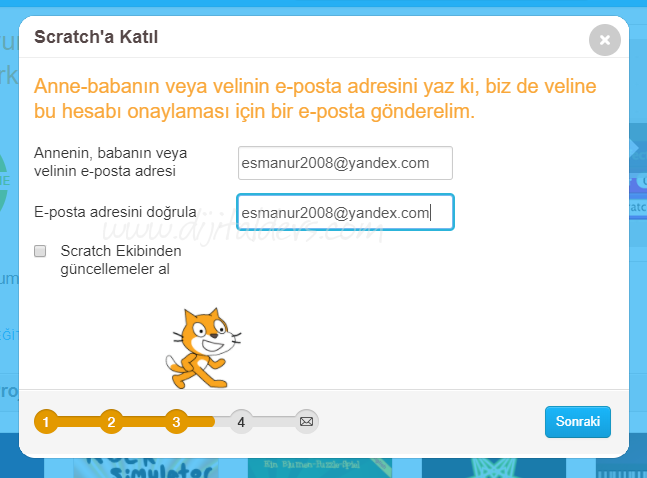Click the E-posta adresini doğrula field
Viewport: 647px width, 478px height.
tap(345, 212)
